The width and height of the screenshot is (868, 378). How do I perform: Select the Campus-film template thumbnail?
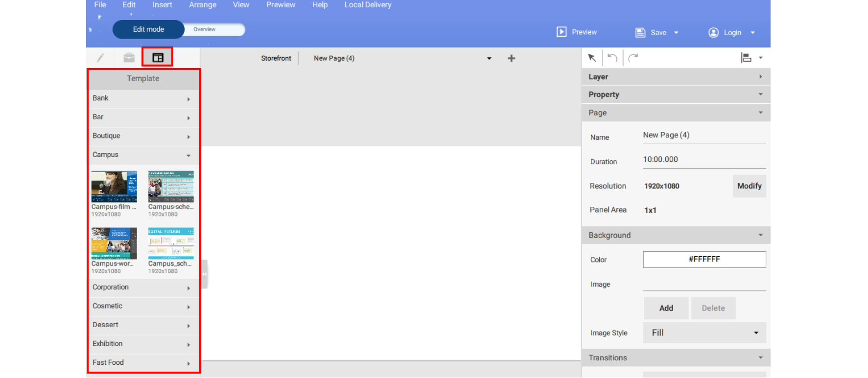[114, 187]
